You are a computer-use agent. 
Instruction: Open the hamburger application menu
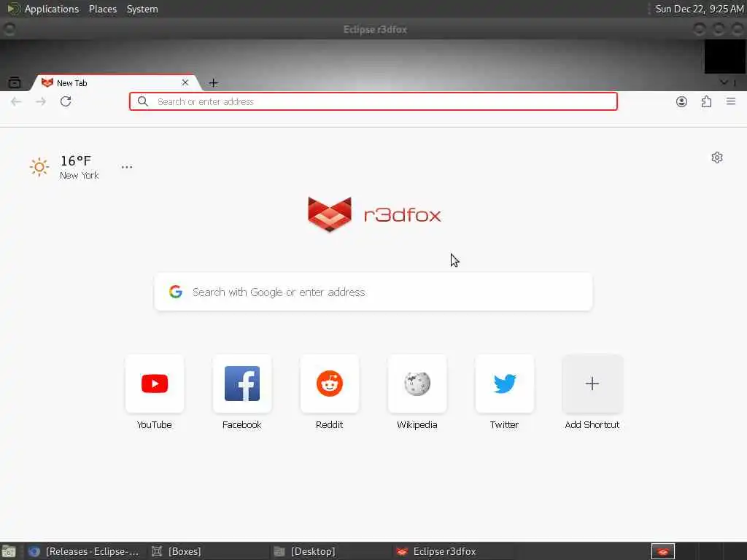[x=731, y=101]
